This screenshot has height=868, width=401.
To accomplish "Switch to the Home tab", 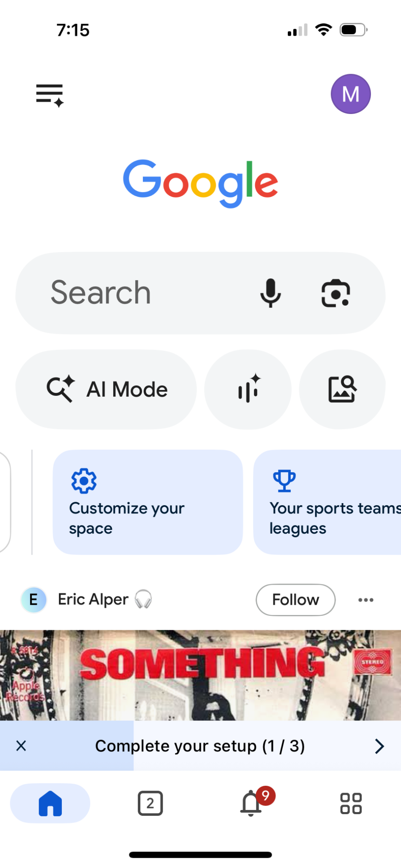I will [50, 803].
